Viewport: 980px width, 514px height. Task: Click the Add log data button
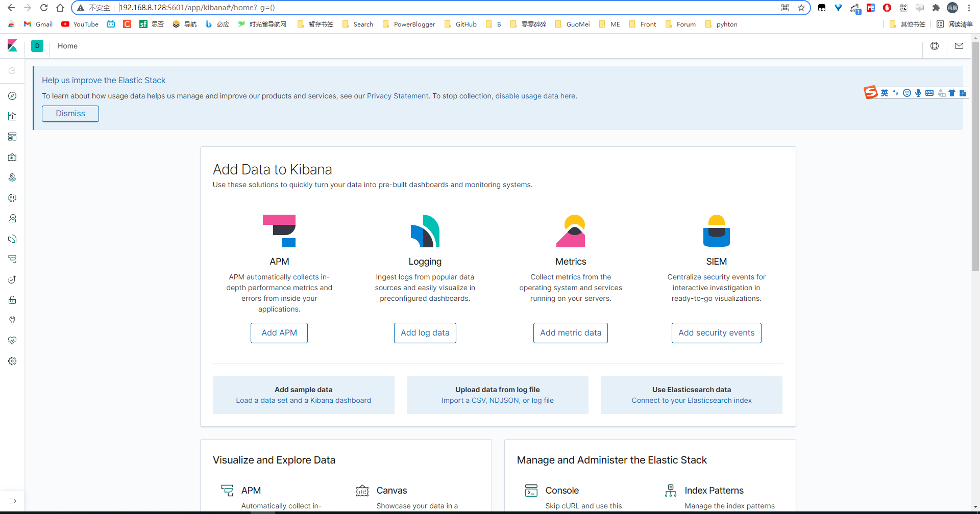coord(425,333)
